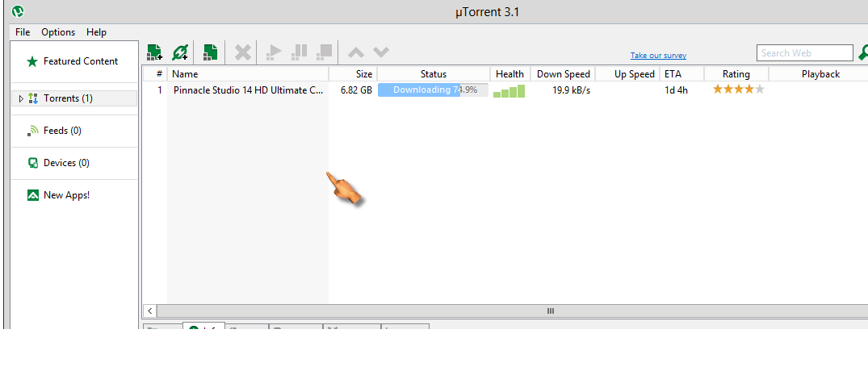Sort by the ETA column header
Viewport: 868px width, 371px height.
pyautogui.click(x=681, y=74)
